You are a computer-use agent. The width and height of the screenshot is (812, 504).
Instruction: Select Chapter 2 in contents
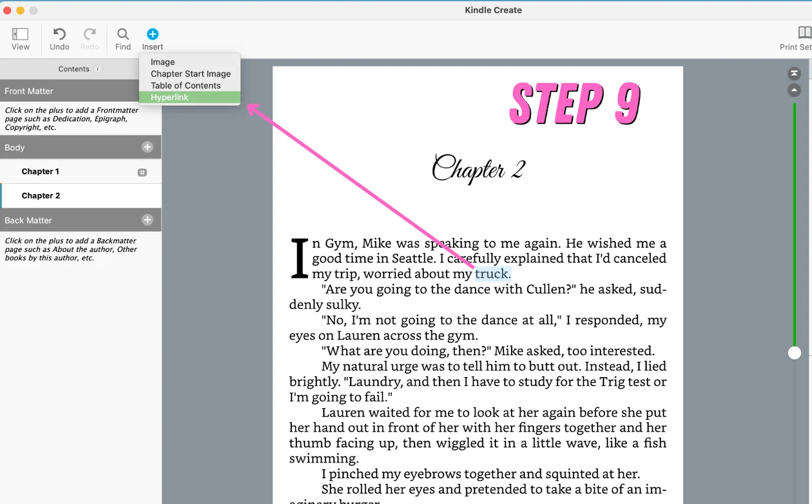[x=81, y=196]
